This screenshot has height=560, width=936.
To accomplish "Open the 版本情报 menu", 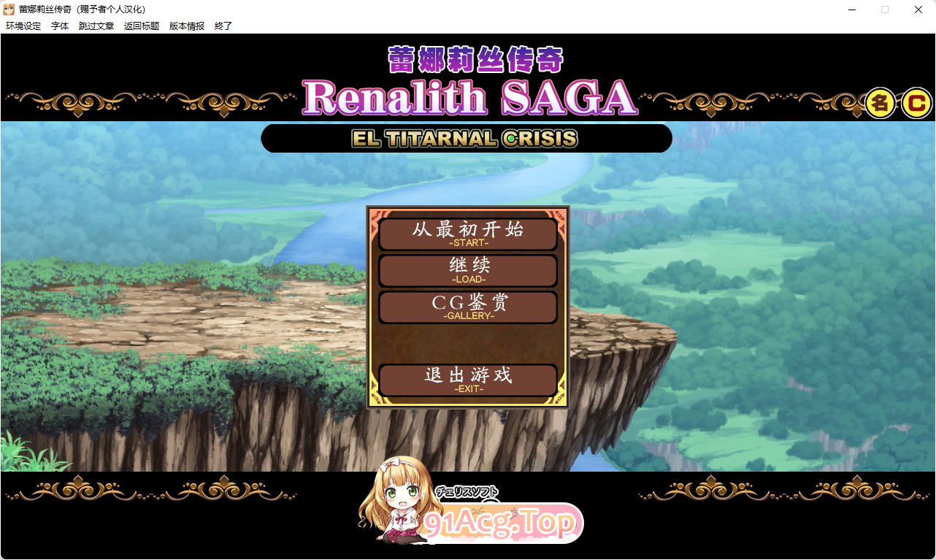I will coord(187,26).
